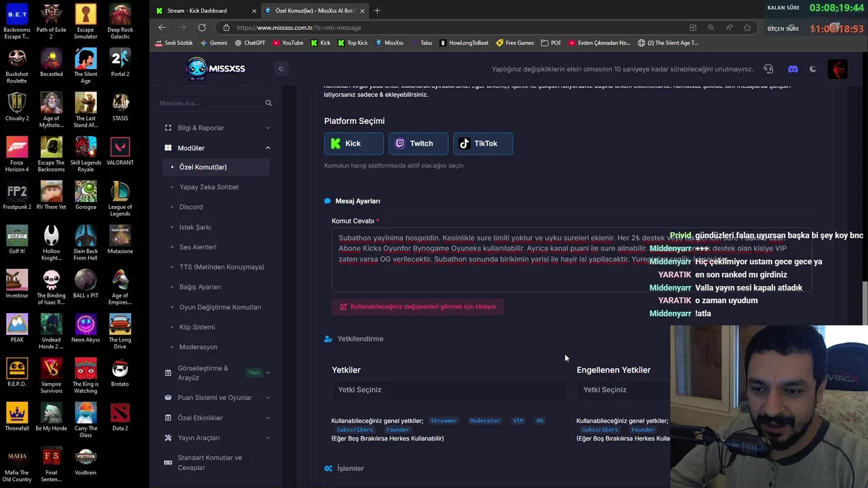The image size is (868, 488).
Task: Expand the Bilgi & Raporlar menu
Action: pos(216,127)
